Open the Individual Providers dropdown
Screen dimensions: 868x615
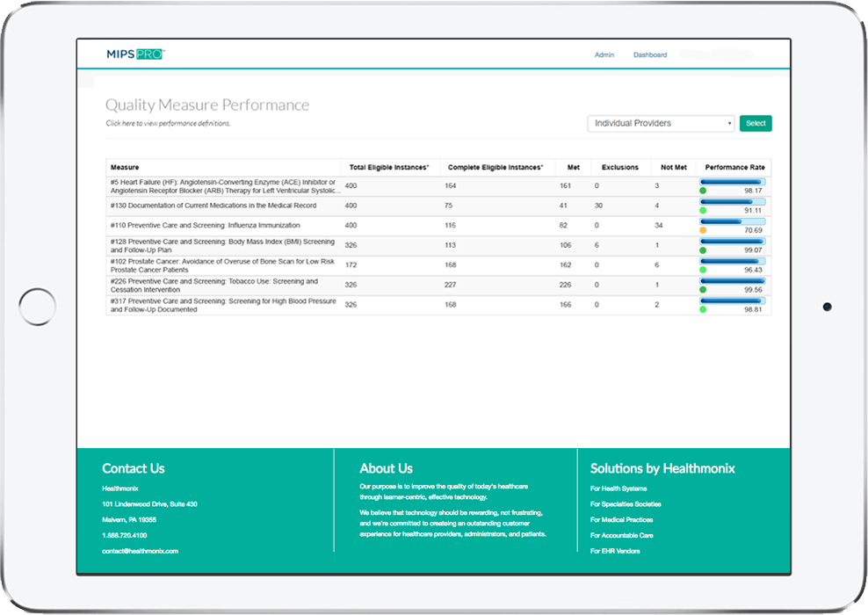pos(661,124)
